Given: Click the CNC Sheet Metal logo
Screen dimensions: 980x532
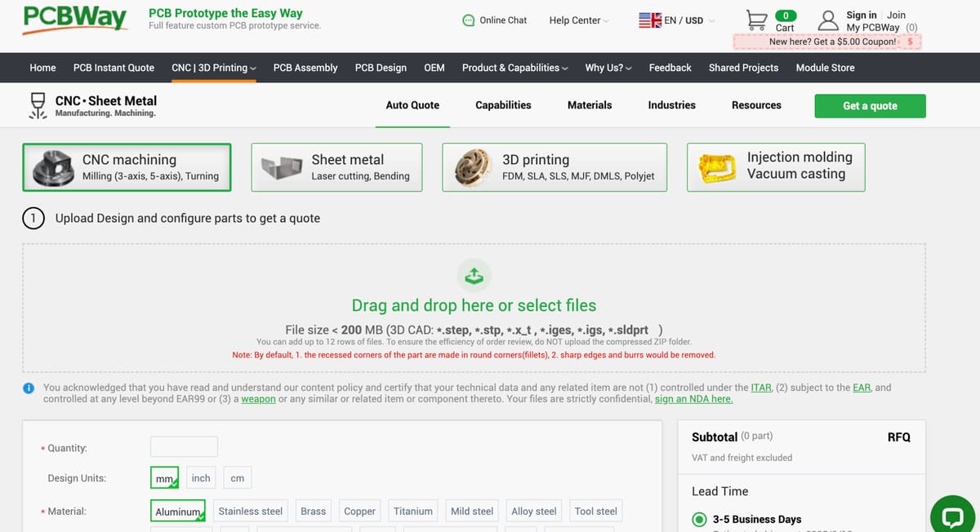Looking at the screenshot, I should (x=92, y=106).
